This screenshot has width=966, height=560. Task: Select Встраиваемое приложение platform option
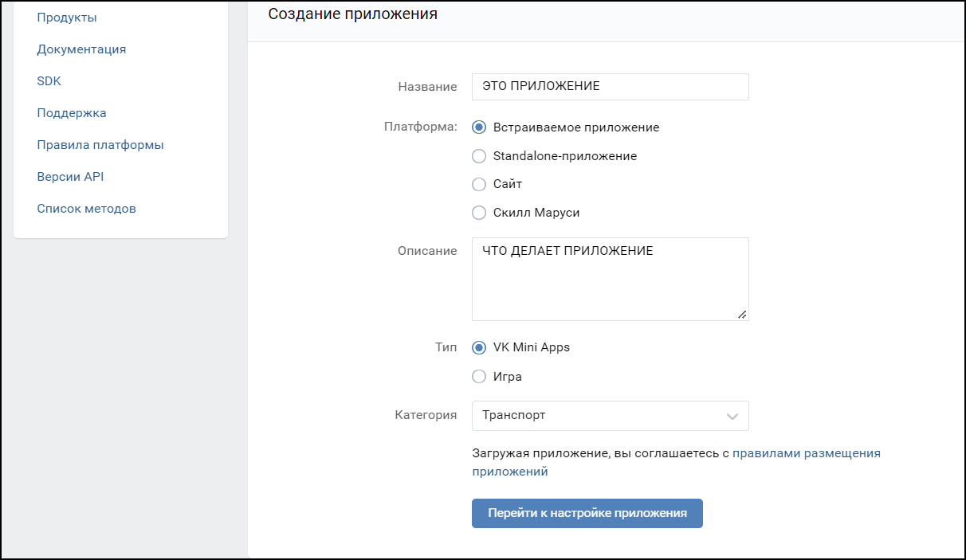[x=479, y=127]
